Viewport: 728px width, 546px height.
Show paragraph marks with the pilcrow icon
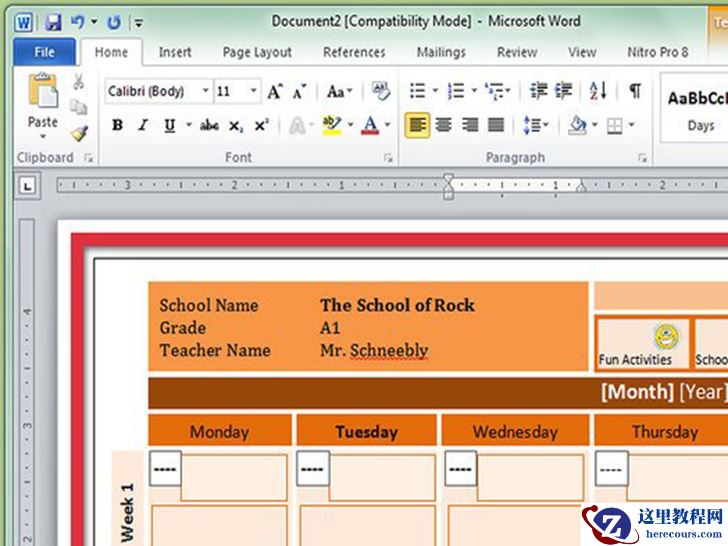click(x=635, y=91)
